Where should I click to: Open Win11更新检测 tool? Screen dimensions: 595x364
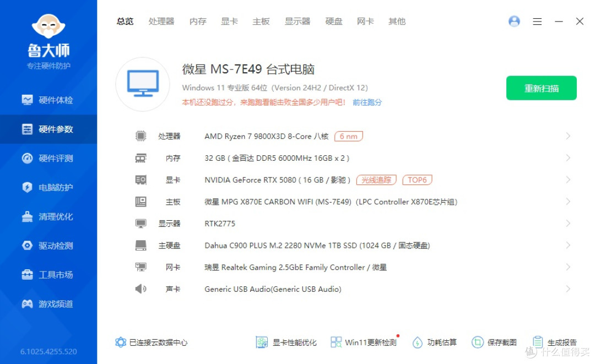pos(364,343)
